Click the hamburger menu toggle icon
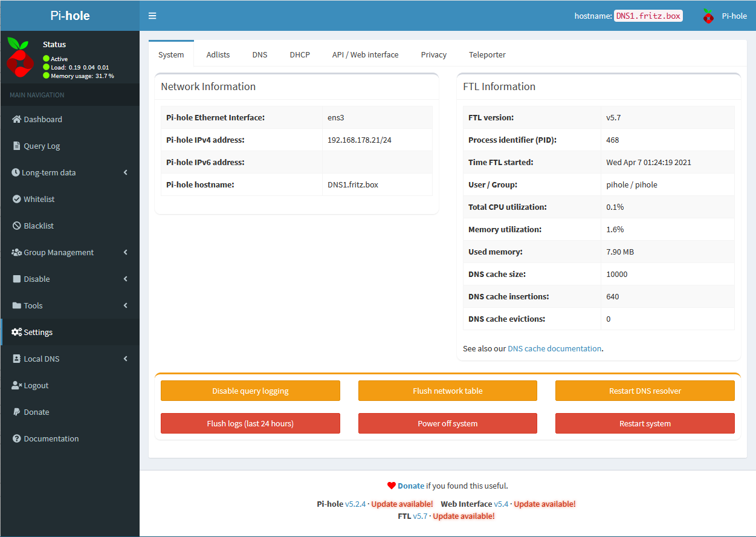 (152, 16)
